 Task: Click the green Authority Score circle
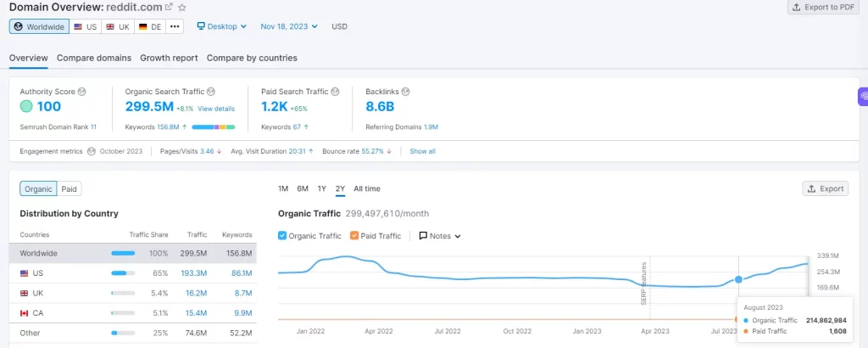(x=26, y=106)
